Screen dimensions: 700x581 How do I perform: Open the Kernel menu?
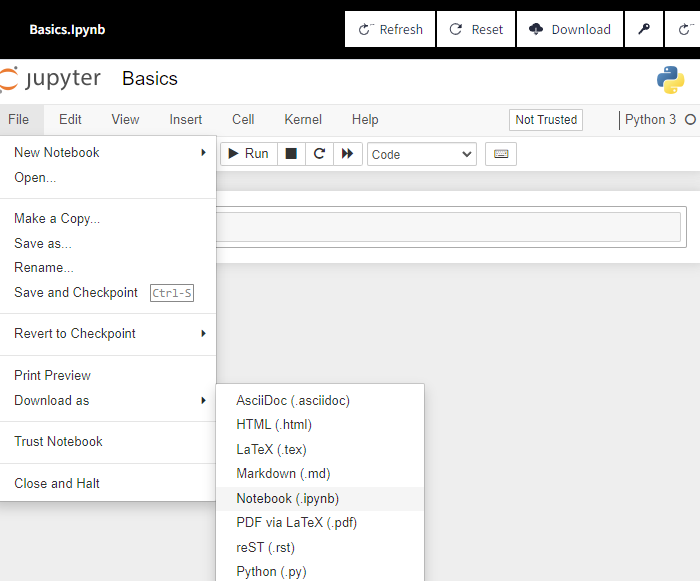coord(303,120)
